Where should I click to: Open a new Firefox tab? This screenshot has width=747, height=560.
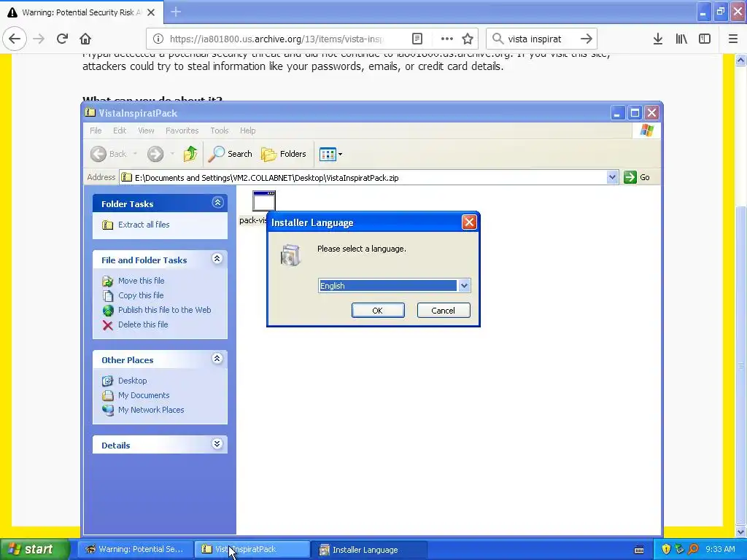176,12
